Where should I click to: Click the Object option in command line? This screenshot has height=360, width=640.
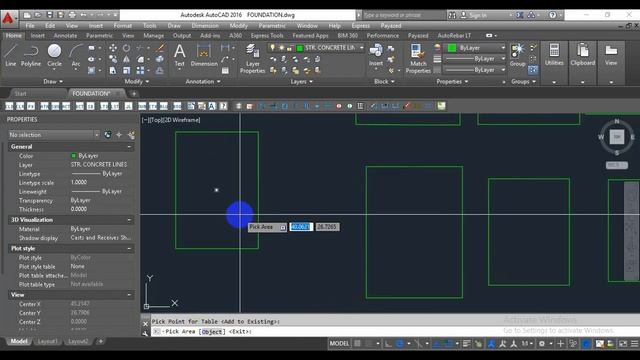click(212, 332)
